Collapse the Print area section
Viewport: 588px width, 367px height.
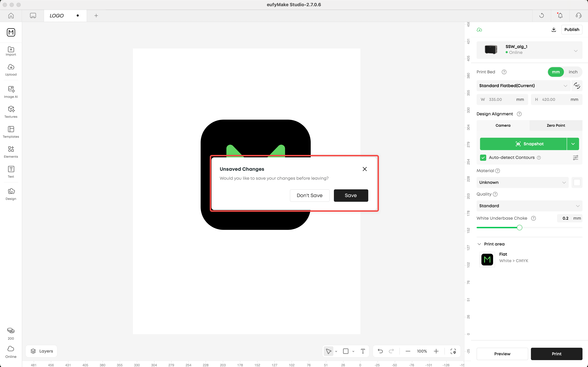click(x=479, y=244)
